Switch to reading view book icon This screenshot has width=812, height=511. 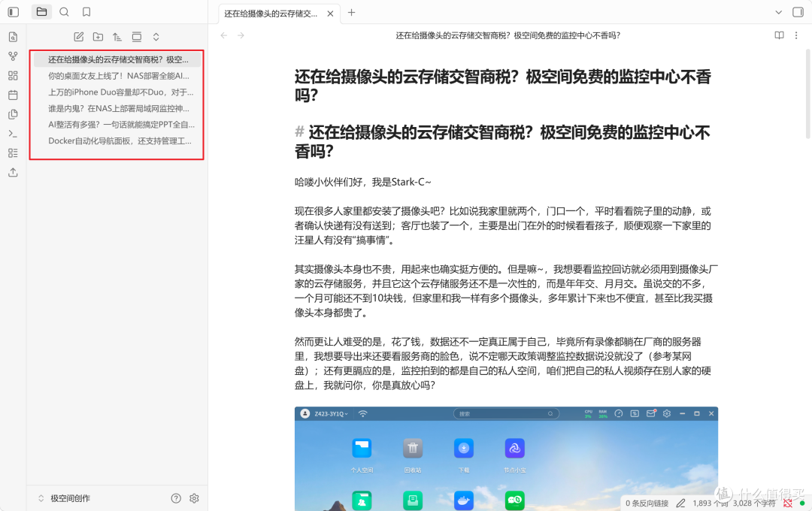(779, 35)
